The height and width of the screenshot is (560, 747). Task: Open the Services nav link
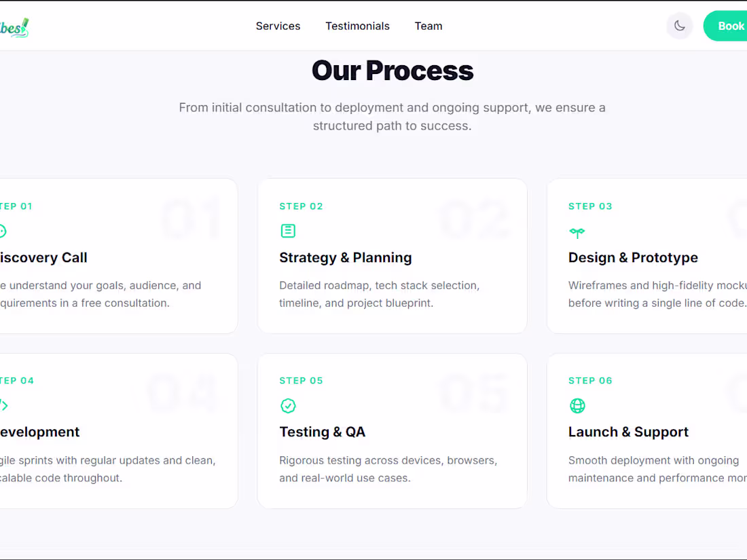pyautogui.click(x=278, y=26)
